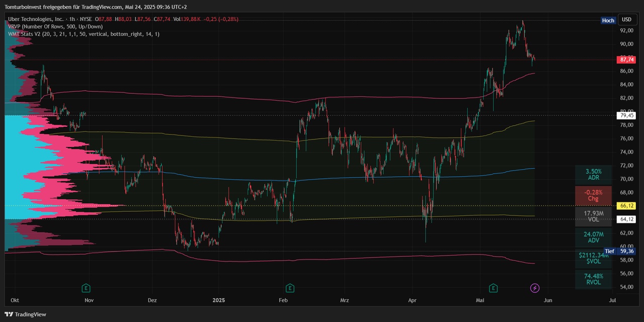Click the 84,00 price scale tick
The height and width of the screenshot is (322, 644).
tap(626, 85)
